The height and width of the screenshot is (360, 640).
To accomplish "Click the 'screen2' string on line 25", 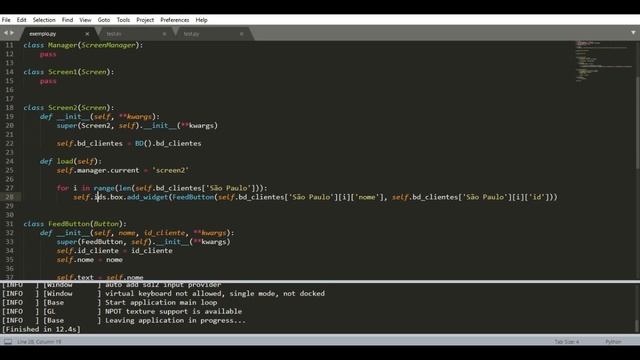I will (170, 170).
